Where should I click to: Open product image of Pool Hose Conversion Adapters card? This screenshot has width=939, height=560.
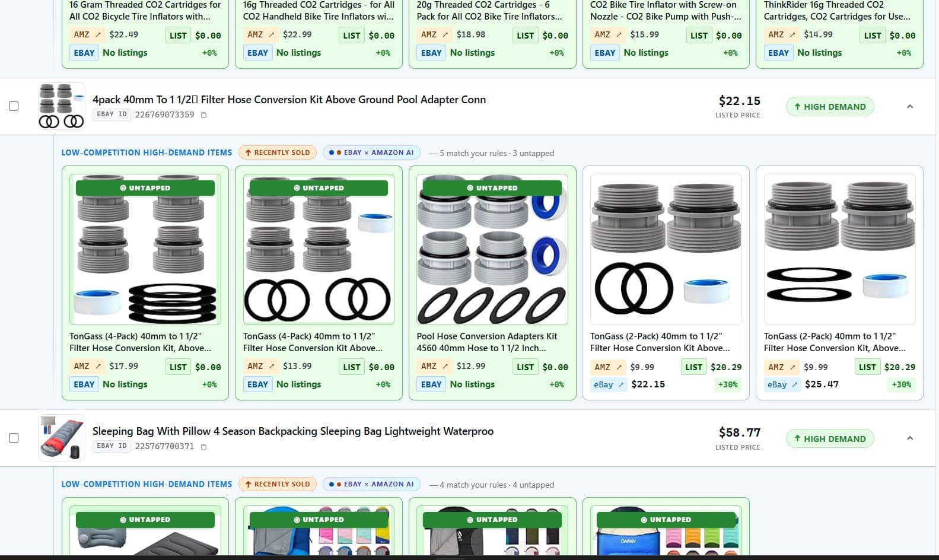tap(492, 249)
